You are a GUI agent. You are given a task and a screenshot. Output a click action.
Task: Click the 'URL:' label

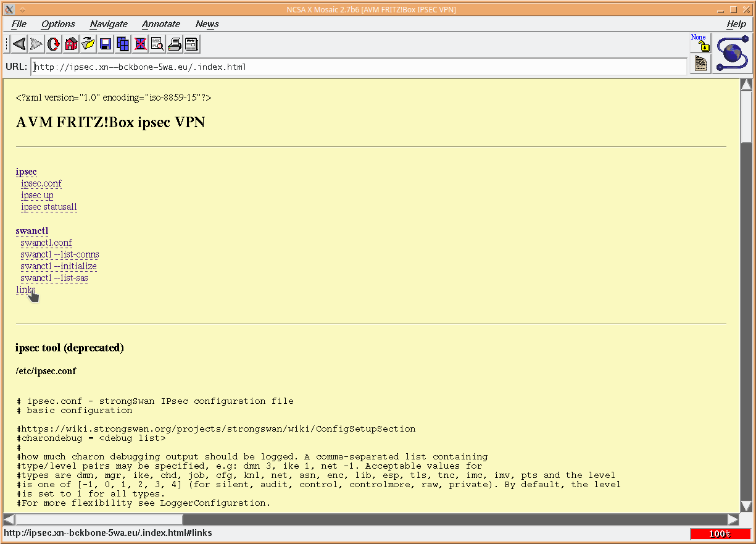[16, 66]
